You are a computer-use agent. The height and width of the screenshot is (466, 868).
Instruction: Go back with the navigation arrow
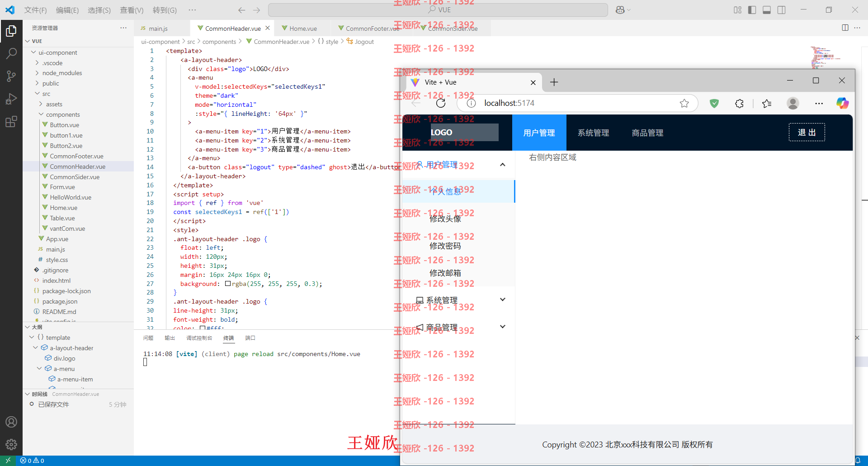(242, 10)
